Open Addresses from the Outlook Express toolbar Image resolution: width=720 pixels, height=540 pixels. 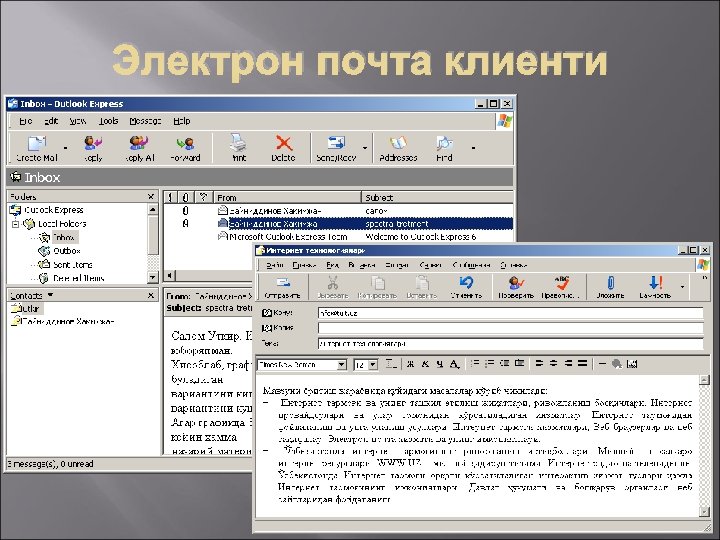tap(398, 148)
